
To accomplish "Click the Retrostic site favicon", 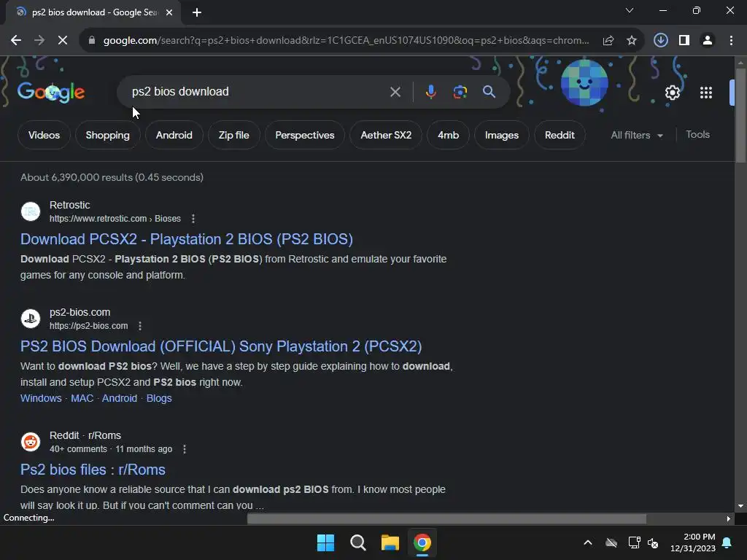I will pyautogui.click(x=31, y=211).
